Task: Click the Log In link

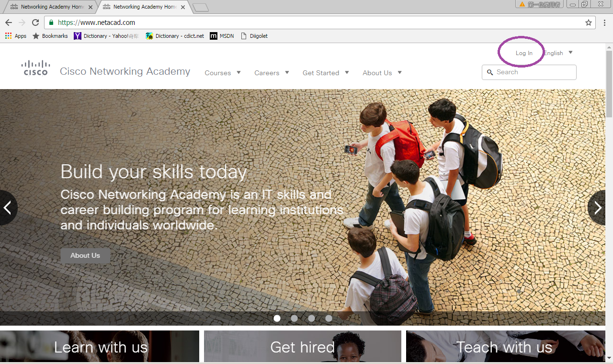Action: pos(524,53)
